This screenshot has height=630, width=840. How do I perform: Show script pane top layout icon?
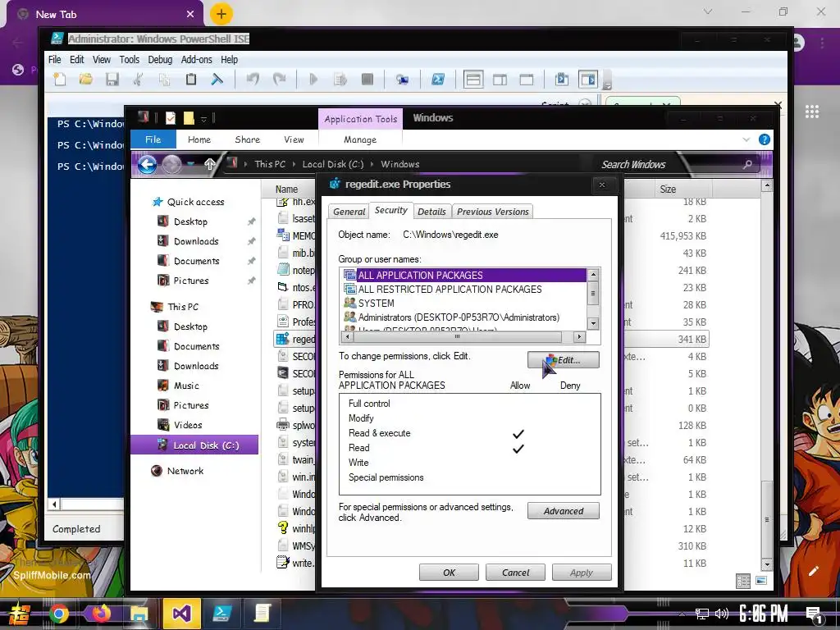click(473, 80)
